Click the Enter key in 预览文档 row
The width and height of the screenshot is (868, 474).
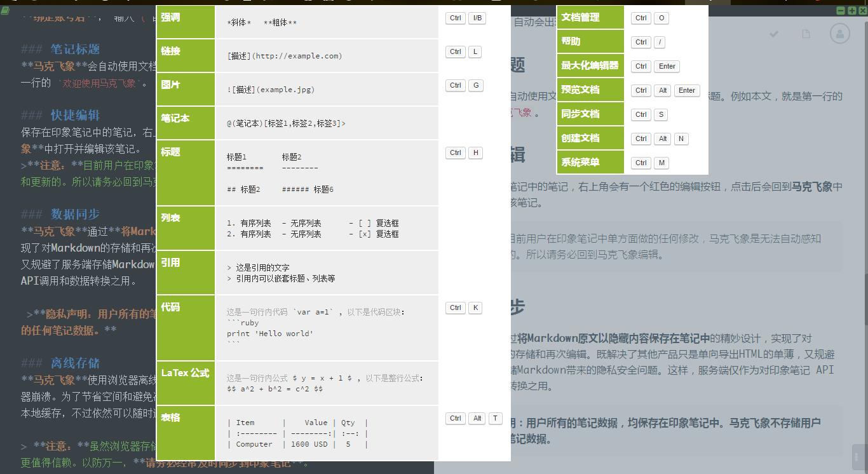click(687, 90)
